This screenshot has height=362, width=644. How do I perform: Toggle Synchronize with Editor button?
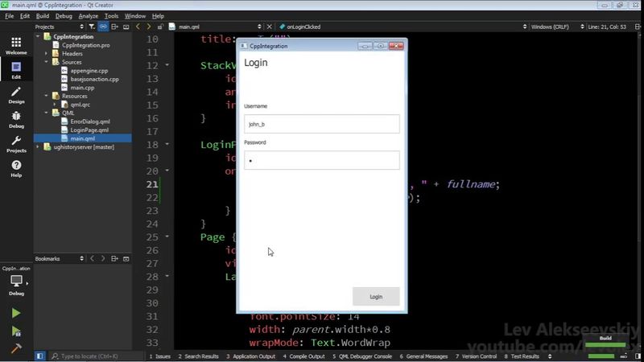pyautogui.click(x=103, y=27)
